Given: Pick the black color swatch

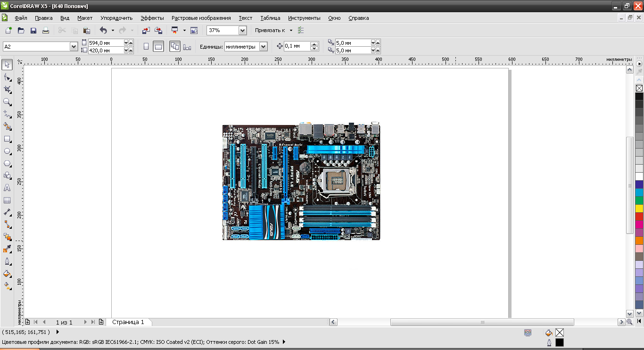Looking at the screenshot, I should click(639, 96).
